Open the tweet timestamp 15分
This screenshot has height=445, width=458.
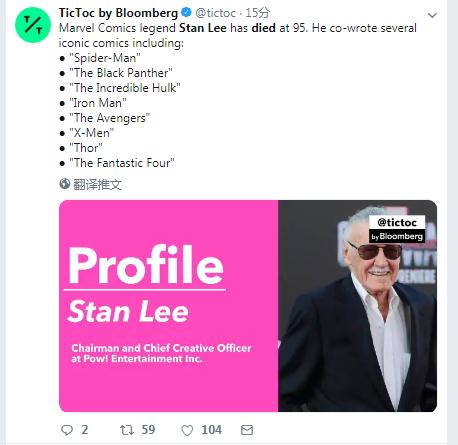257,13
